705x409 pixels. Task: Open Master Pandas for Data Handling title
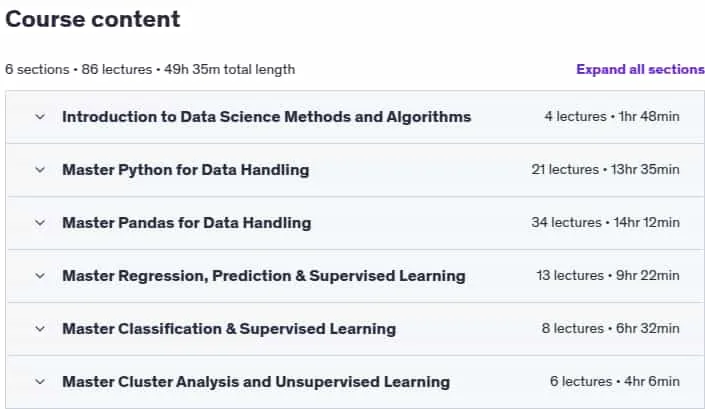187,223
